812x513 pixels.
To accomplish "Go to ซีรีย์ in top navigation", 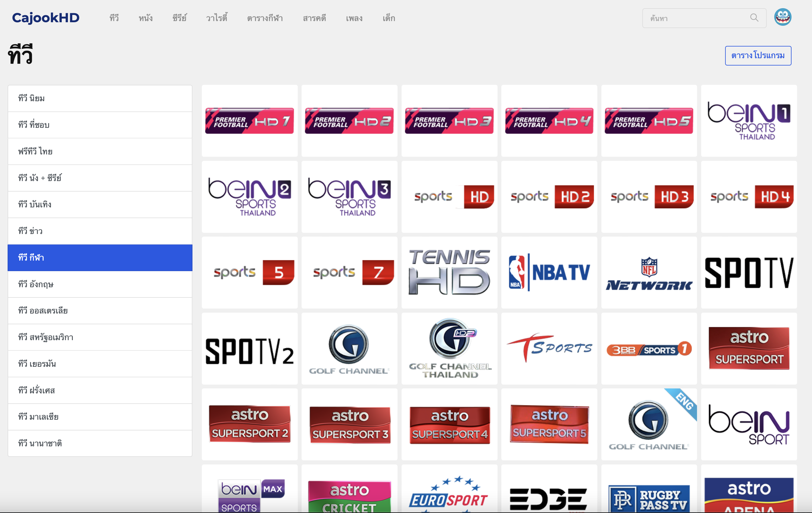I will [179, 18].
